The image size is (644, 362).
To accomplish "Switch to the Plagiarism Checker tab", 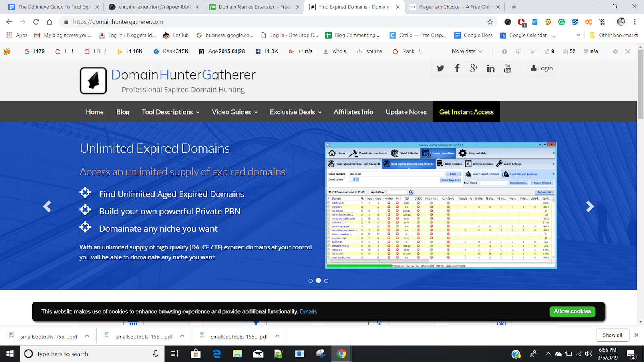I will (x=455, y=7).
